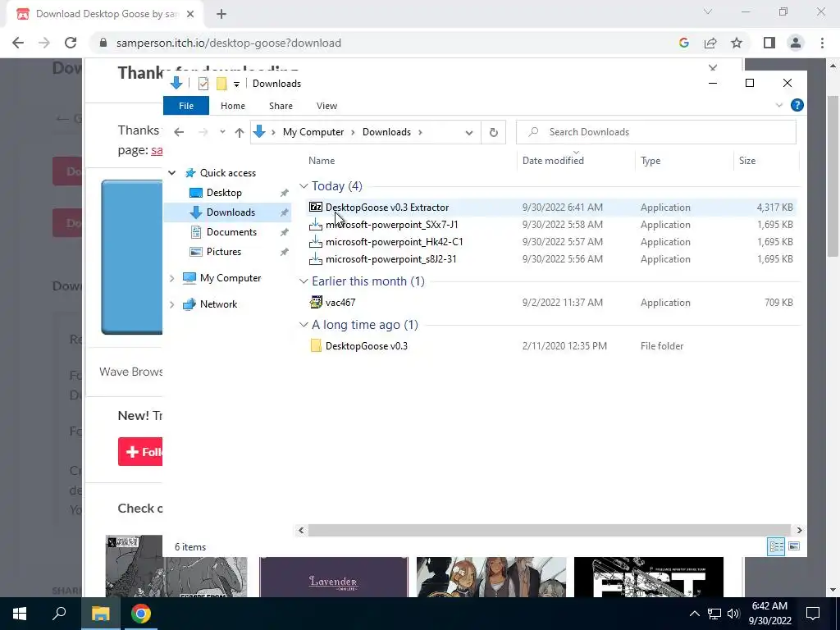Switch to the Home ribbon tab

(232, 106)
